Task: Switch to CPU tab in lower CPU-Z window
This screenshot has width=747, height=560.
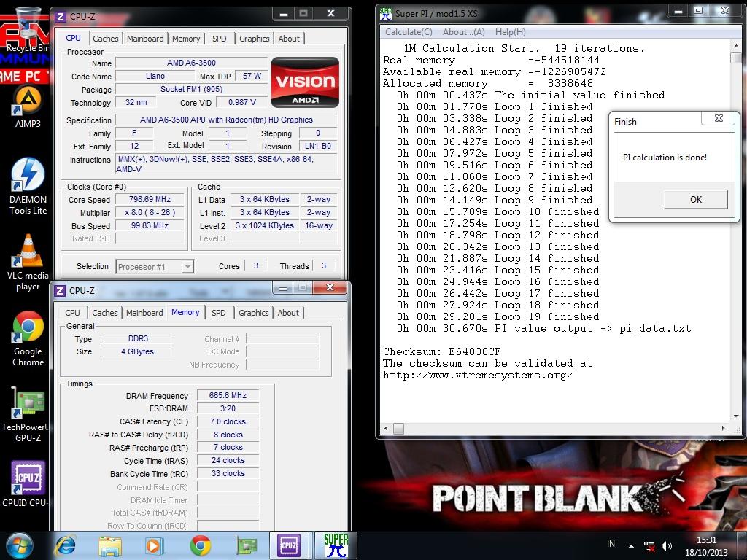Action: click(x=72, y=313)
